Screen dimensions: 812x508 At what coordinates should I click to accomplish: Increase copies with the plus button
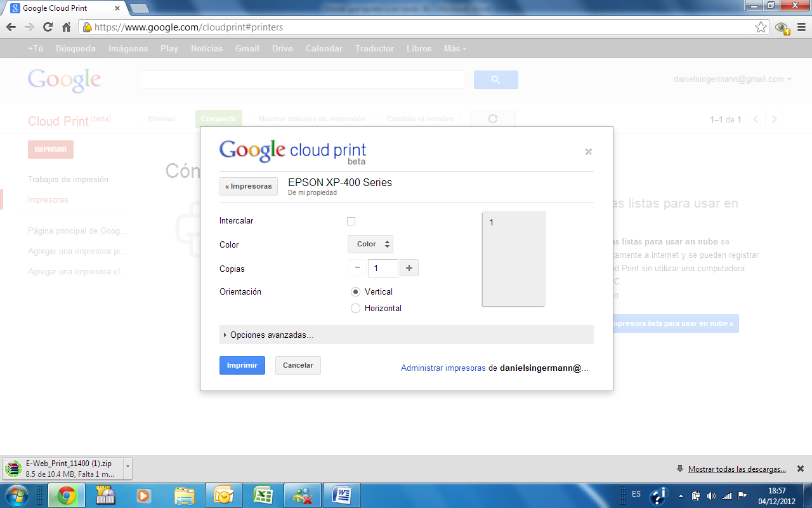pos(409,268)
